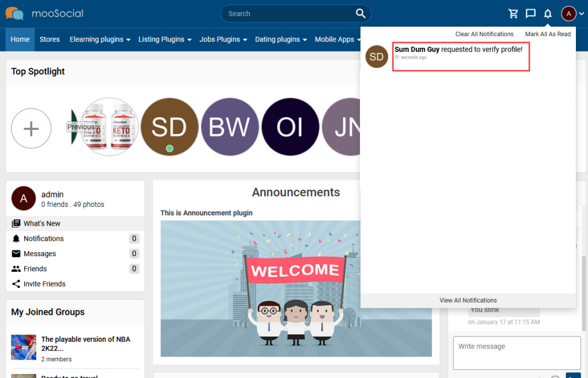Expand Dating plugins dropdown
588x378 pixels.
[x=281, y=40]
